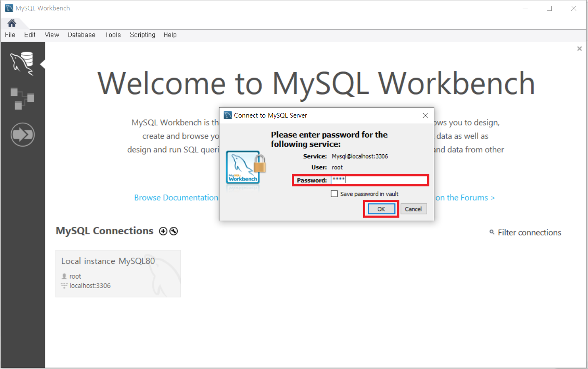The image size is (588, 369).
Task: Open the Edit menu
Action: click(30, 35)
